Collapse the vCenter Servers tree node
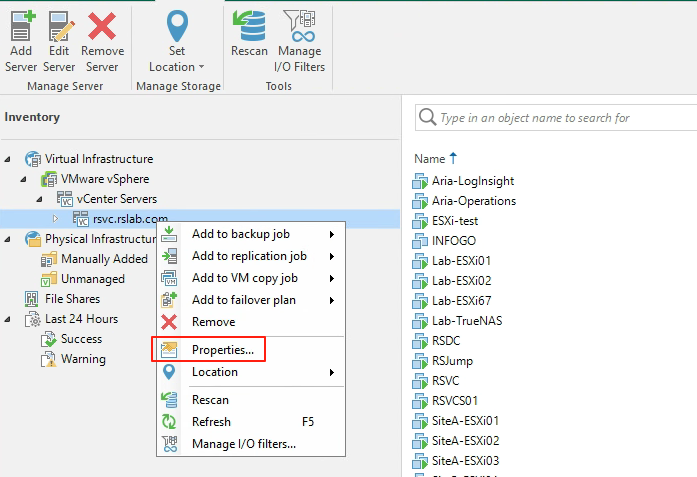The height and width of the screenshot is (477, 697). 40,199
